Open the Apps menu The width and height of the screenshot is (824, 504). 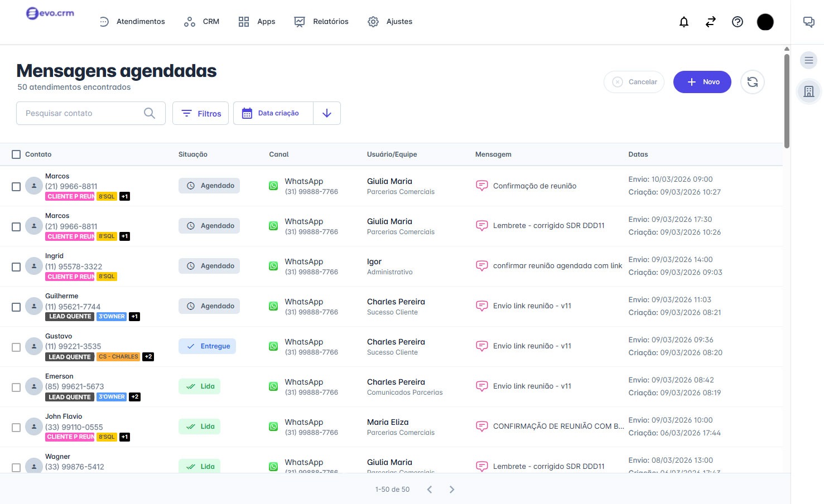[x=257, y=22]
